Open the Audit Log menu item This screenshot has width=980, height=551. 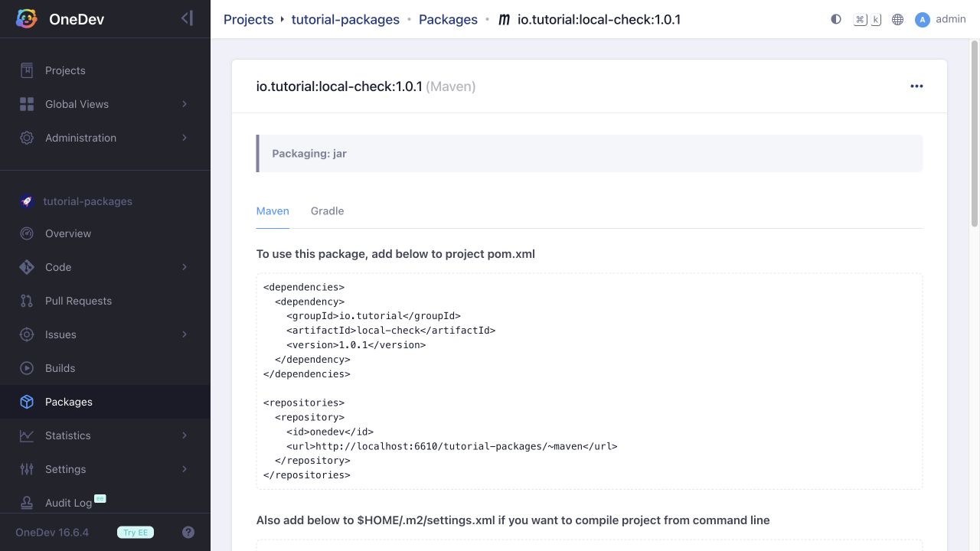(105, 503)
